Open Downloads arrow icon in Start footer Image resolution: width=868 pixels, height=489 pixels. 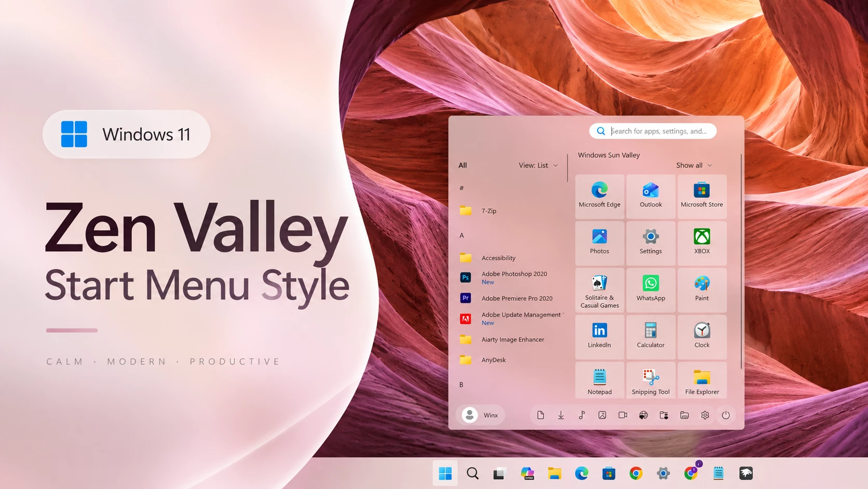click(x=561, y=415)
